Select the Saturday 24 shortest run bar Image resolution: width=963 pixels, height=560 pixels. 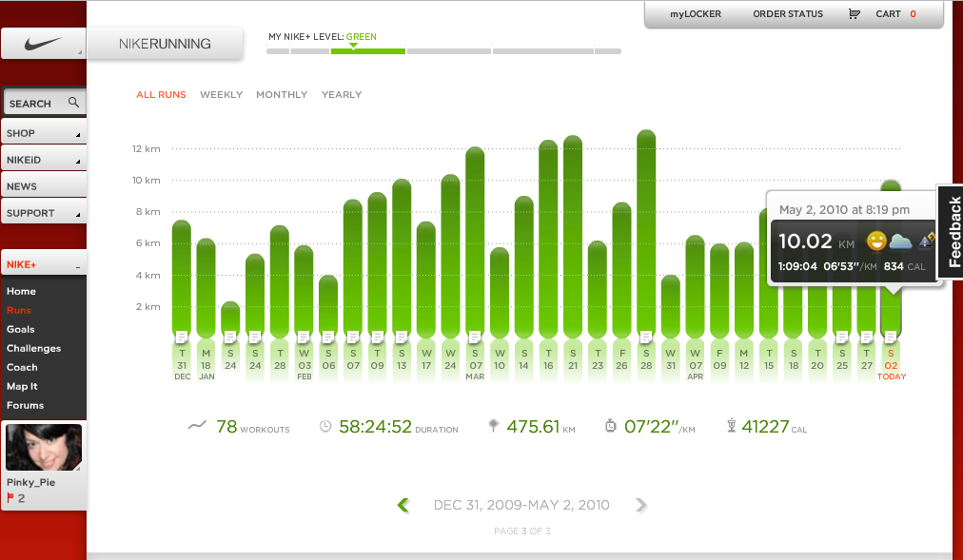coord(230,319)
